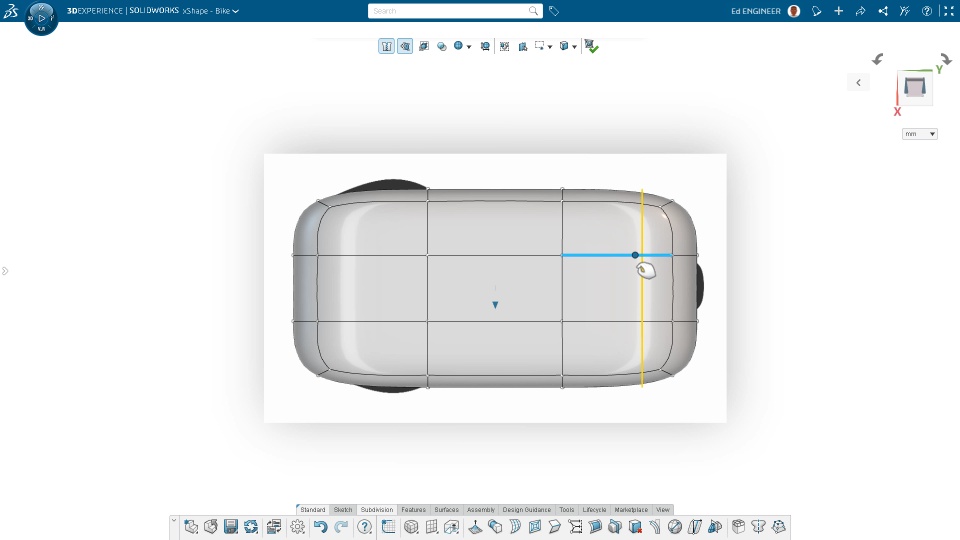Click the Save disk icon
Viewport: 960px width, 540px height.
(x=231, y=527)
